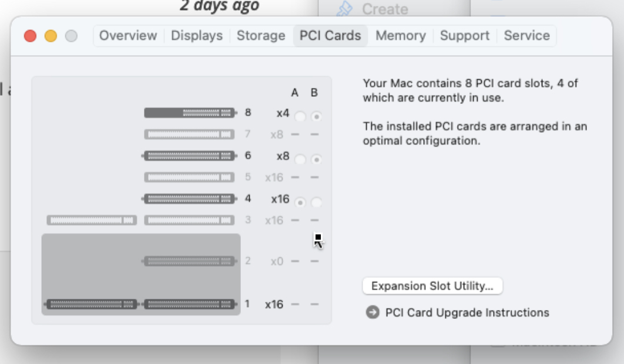Select pool B radio for slot 4

316,203
